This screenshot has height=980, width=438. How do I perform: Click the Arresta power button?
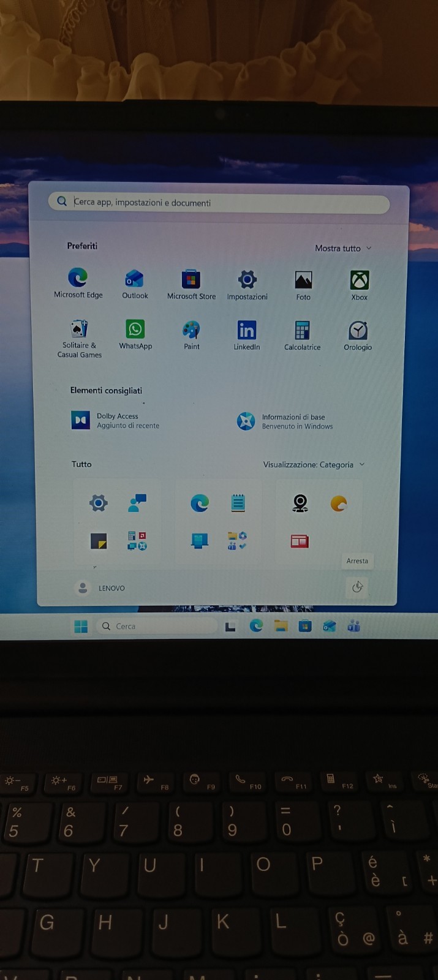(x=357, y=587)
